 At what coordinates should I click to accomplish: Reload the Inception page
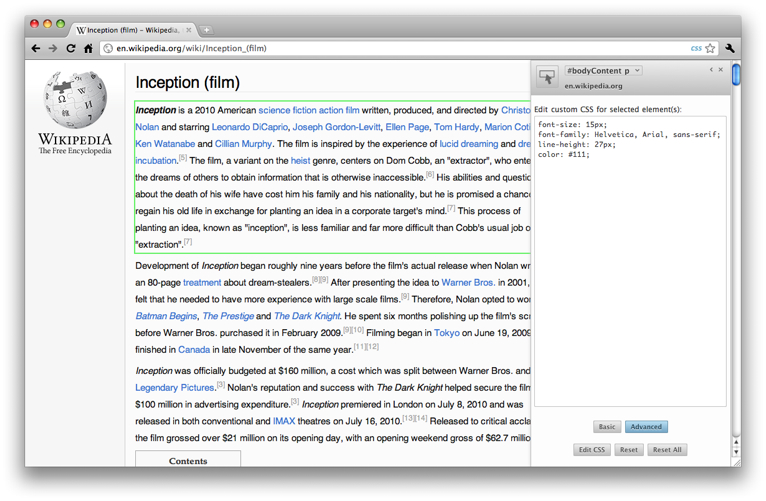coord(71,48)
